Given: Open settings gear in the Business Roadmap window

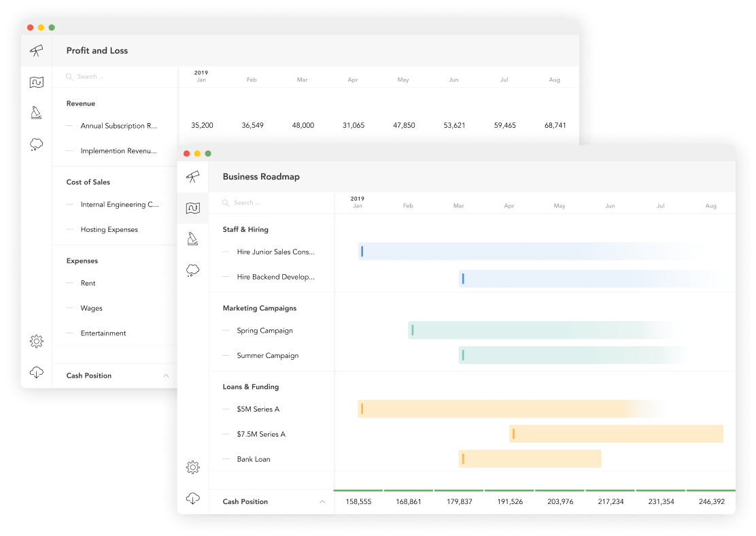Looking at the screenshot, I should (x=192, y=467).
